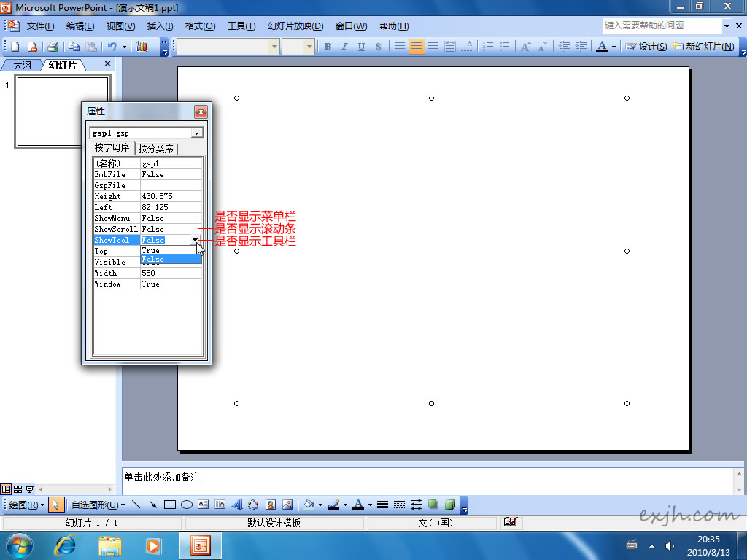Select the Oval drawing tool

(187, 505)
